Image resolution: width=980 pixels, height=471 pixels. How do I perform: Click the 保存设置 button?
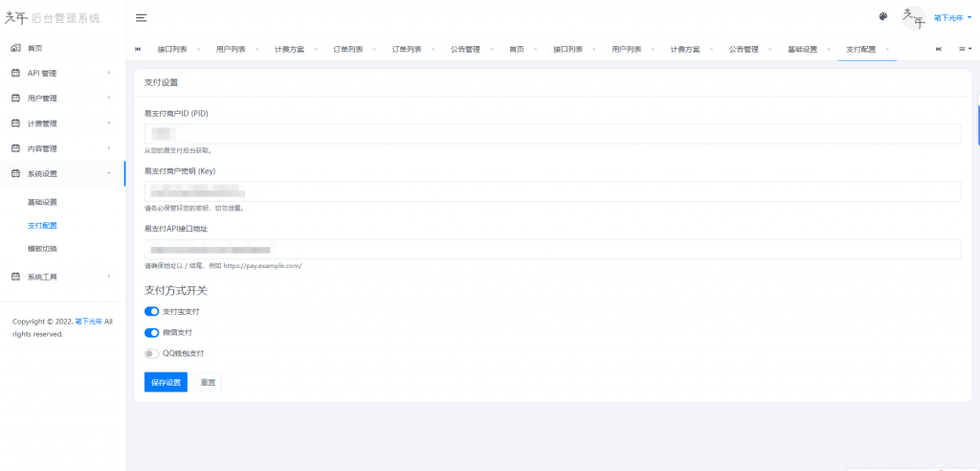(x=166, y=382)
